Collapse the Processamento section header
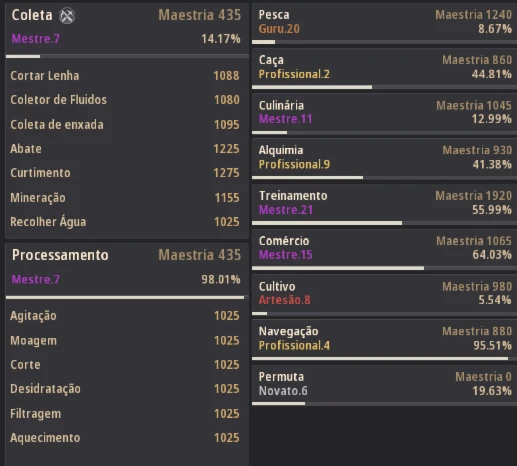The width and height of the screenshot is (517, 466). pyautogui.click(x=127, y=271)
